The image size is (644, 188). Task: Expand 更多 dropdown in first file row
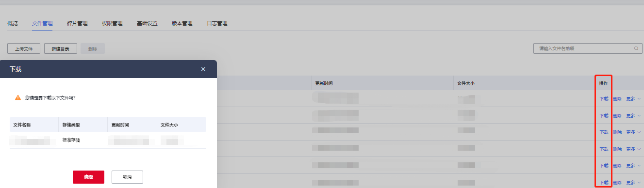pos(633,99)
